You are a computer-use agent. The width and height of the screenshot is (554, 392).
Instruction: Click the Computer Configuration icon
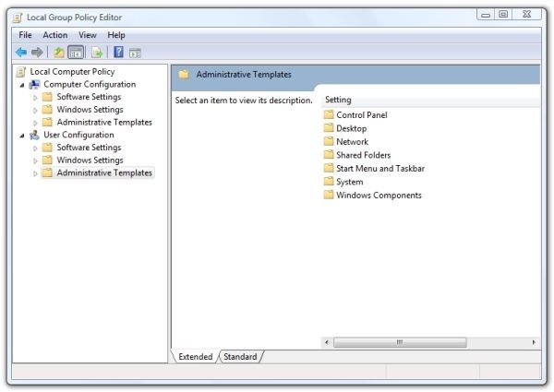coord(34,85)
